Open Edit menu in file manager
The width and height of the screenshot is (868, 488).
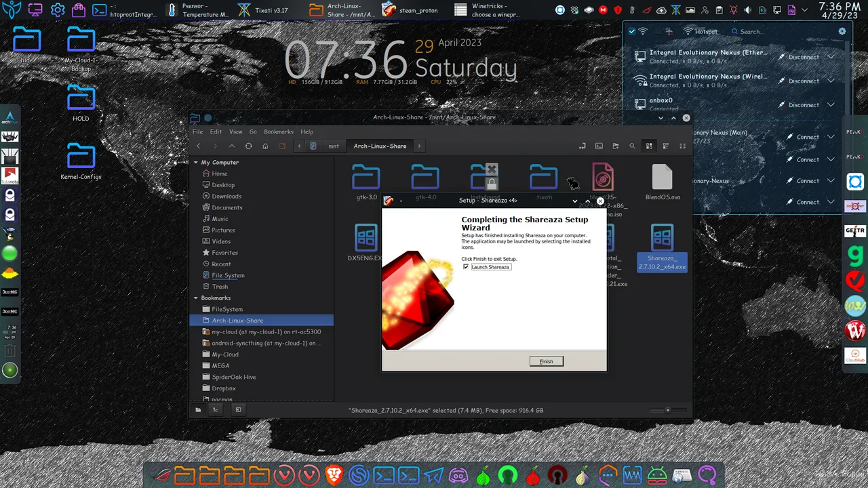click(216, 131)
